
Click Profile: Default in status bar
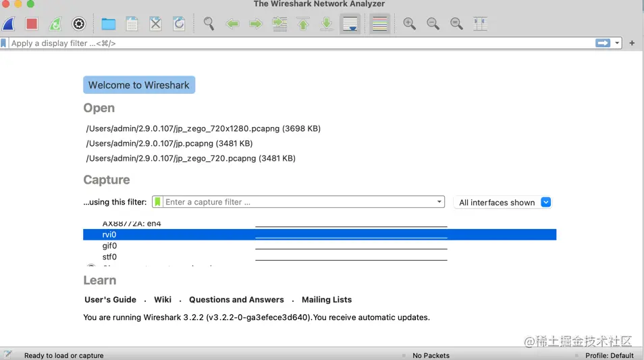coord(610,355)
